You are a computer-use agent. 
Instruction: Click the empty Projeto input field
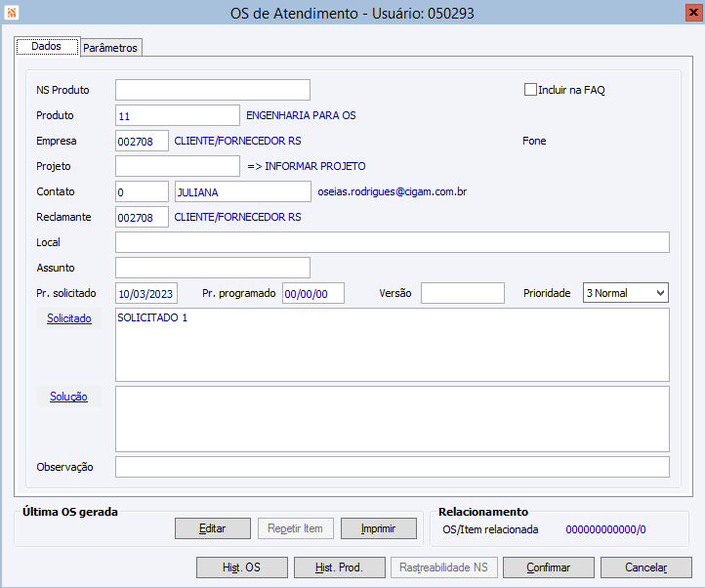pos(178,166)
